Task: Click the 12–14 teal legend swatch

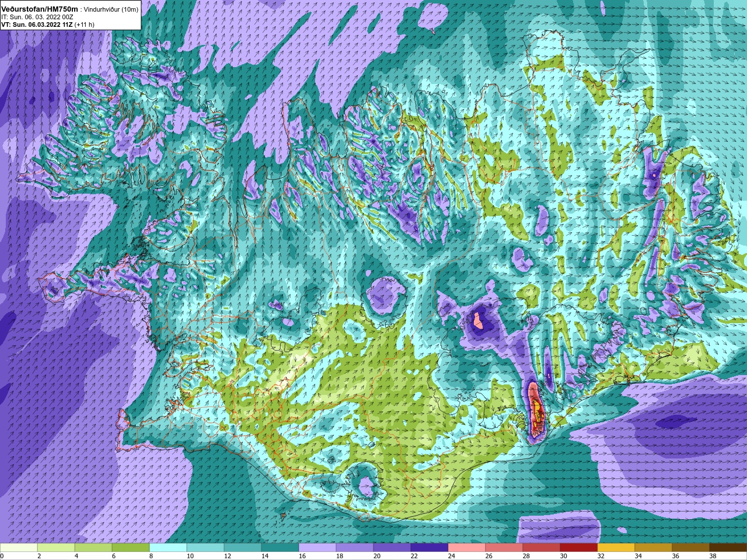Action: coord(243,548)
